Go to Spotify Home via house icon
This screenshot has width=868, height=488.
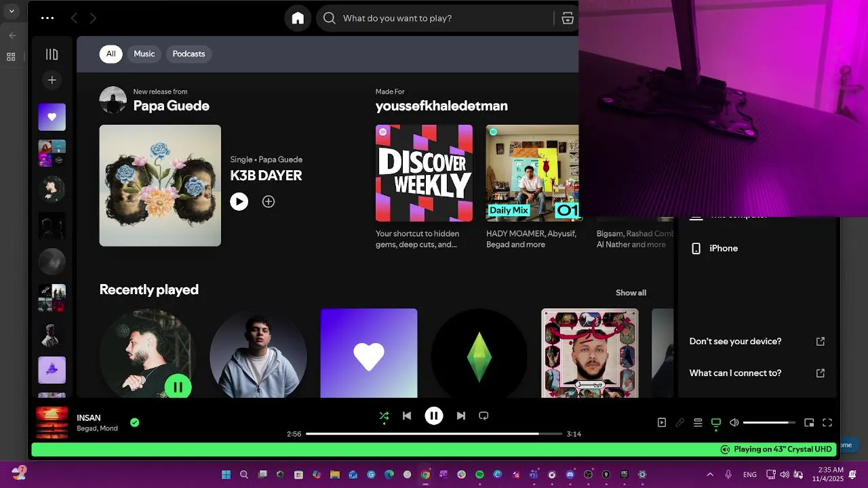tap(298, 18)
